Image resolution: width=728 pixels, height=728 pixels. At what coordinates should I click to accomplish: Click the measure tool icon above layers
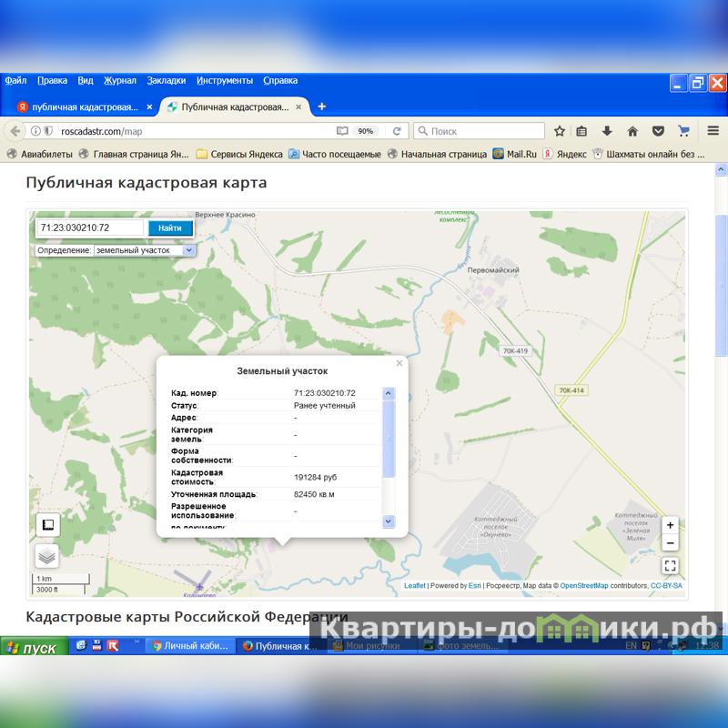pos(47,525)
